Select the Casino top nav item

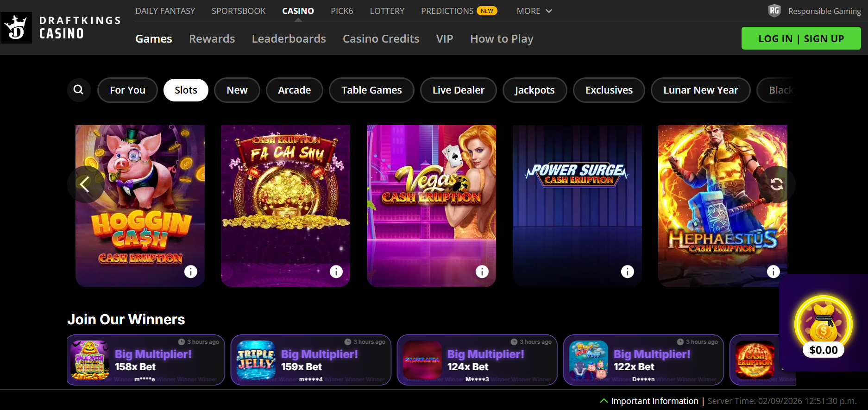coord(298,11)
